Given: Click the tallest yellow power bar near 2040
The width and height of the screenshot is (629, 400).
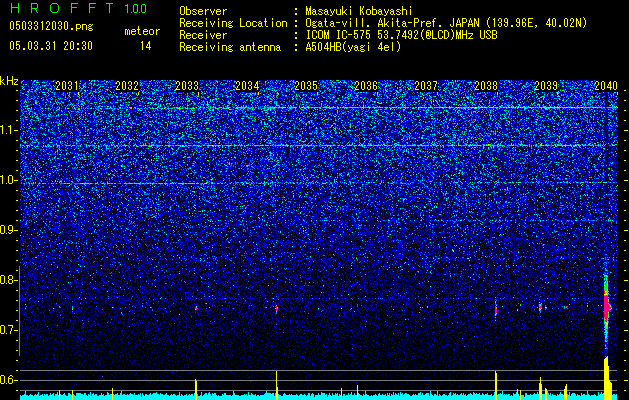Looking at the screenshot, I should (x=606, y=378).
